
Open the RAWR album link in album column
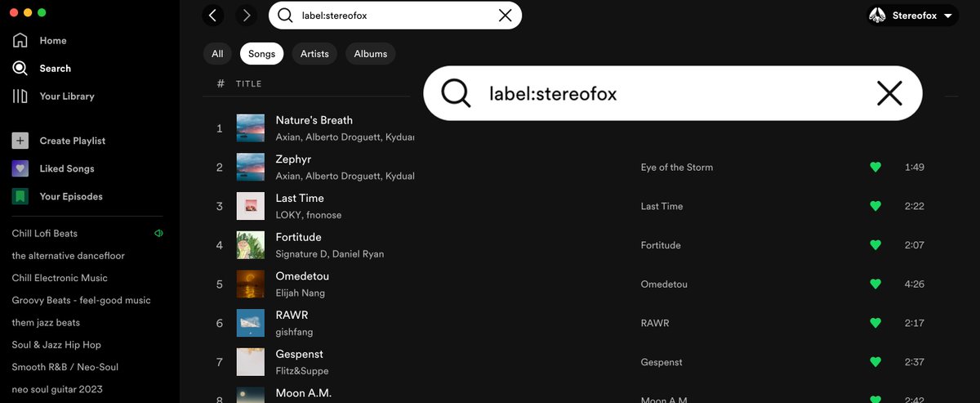click(x=655, y=323)
